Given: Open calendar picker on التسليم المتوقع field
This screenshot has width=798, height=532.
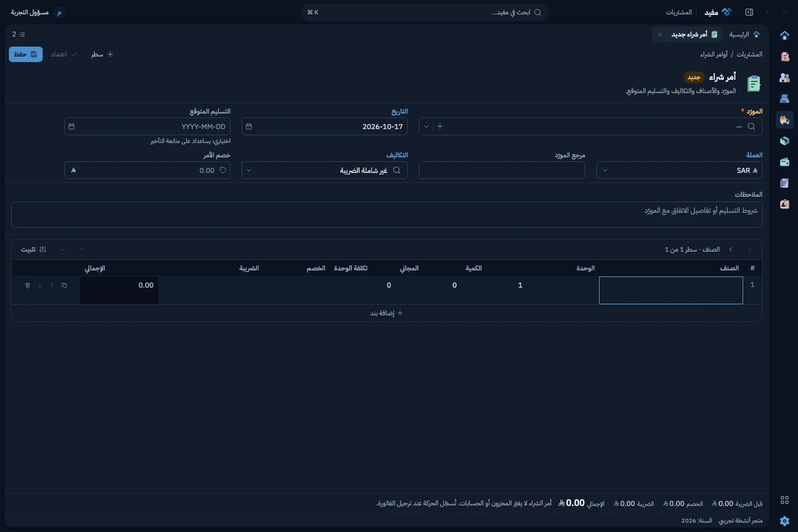Looking at the screenshot, I should (x=71, y=126).
